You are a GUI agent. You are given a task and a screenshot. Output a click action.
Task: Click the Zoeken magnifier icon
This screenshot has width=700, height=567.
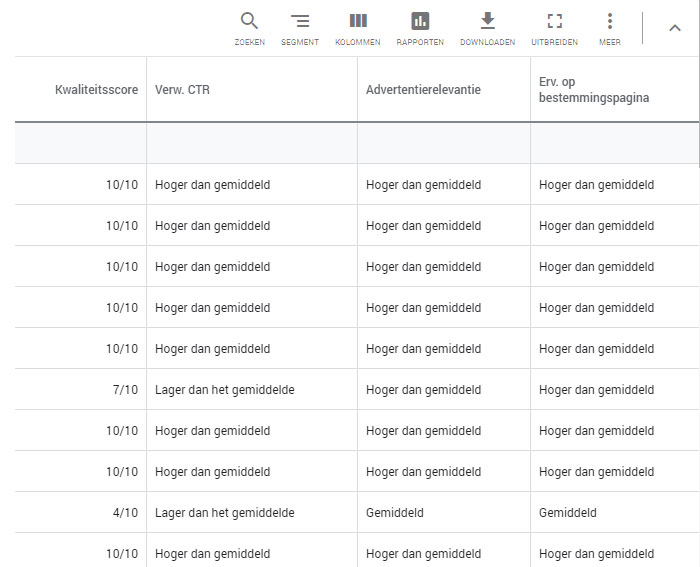click(250, 22)
